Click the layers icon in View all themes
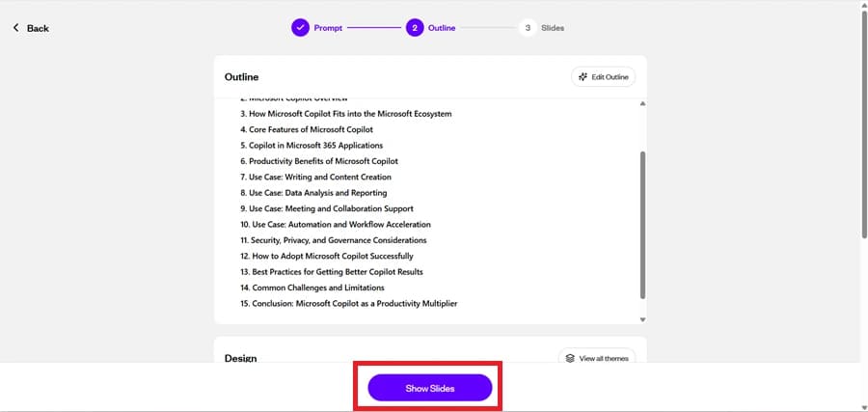Image resolution: width=868 pixels, height=412 pixels. pyautogui.click(x=570, y=358)
